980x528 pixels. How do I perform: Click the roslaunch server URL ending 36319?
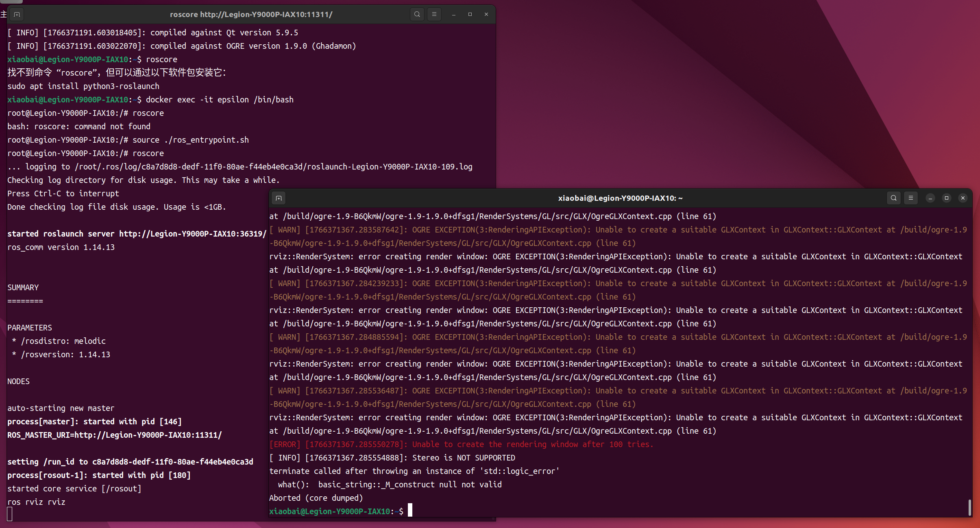click(192, 234)
